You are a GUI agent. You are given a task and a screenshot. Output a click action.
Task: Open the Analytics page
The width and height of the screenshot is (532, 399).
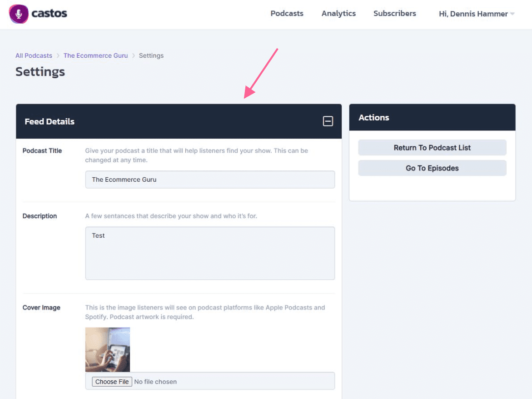tap(338, 14)
